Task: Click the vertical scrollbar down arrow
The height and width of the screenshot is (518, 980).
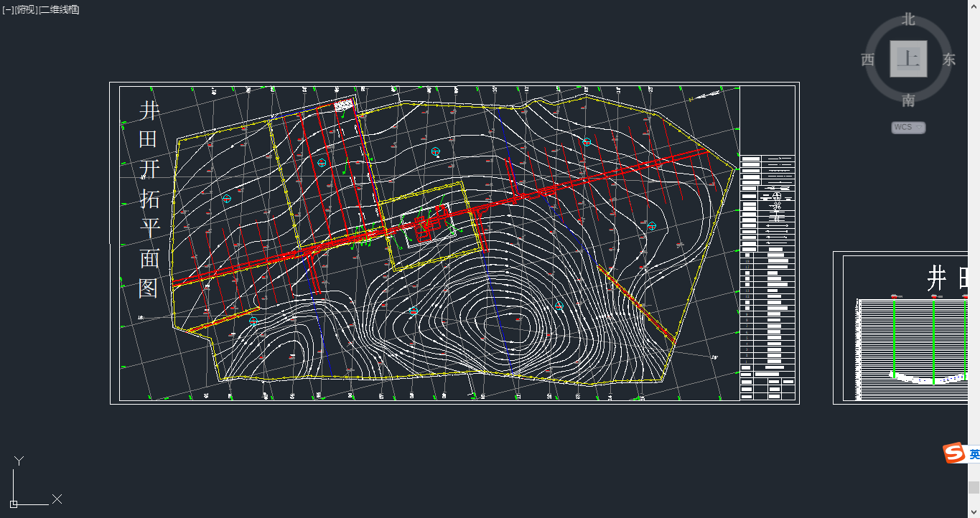Action: (x=974, y=512)
